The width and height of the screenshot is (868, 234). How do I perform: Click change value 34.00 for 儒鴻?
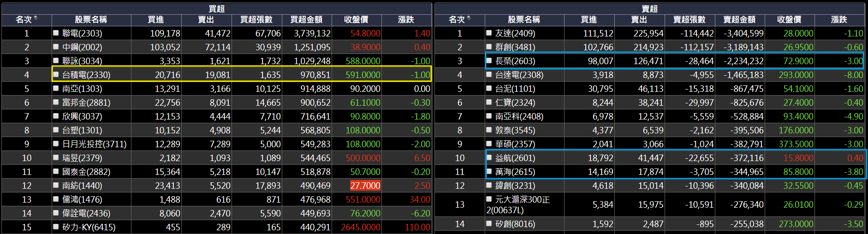tap(420, 199)
